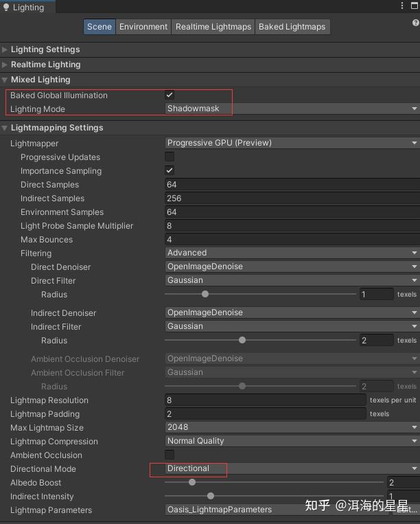Toggle Baked Global Illumination checkbox
The image size is (420, 524).
[x=170, y=95]
